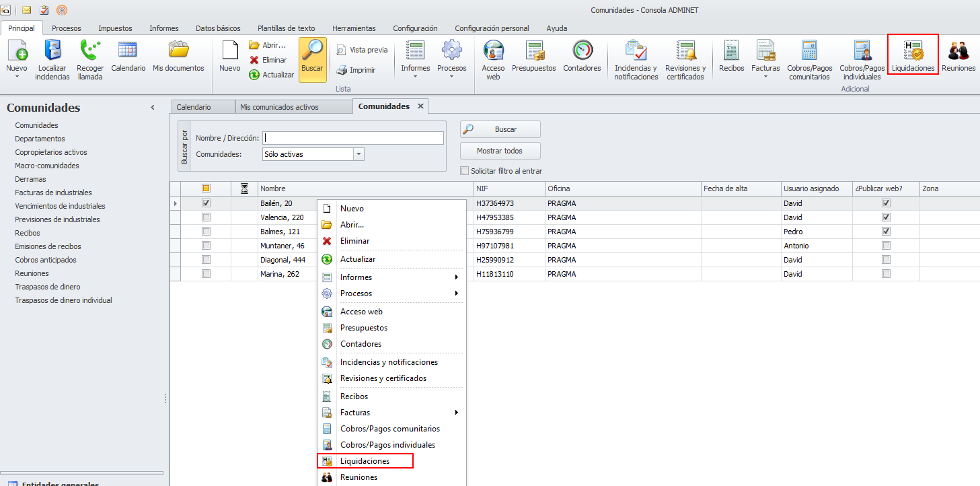Click the Buscar button beside search field
Viewport: 980px width, 486px height.
[500, 129]
